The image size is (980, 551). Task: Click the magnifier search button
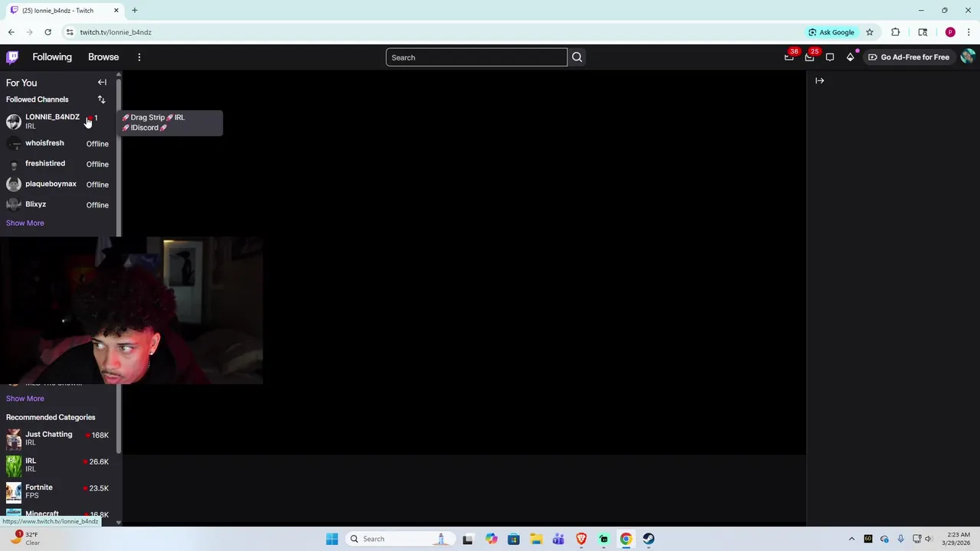point(577,57)
